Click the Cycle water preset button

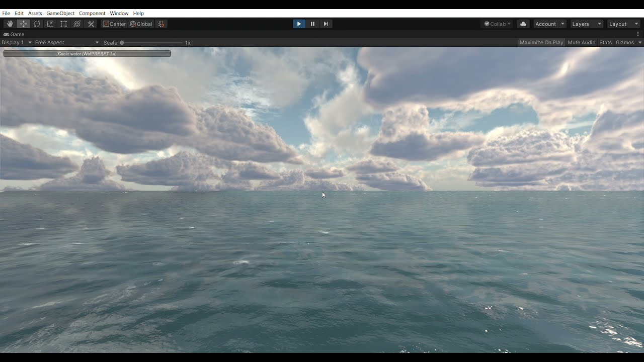click(x=87, y=54)
